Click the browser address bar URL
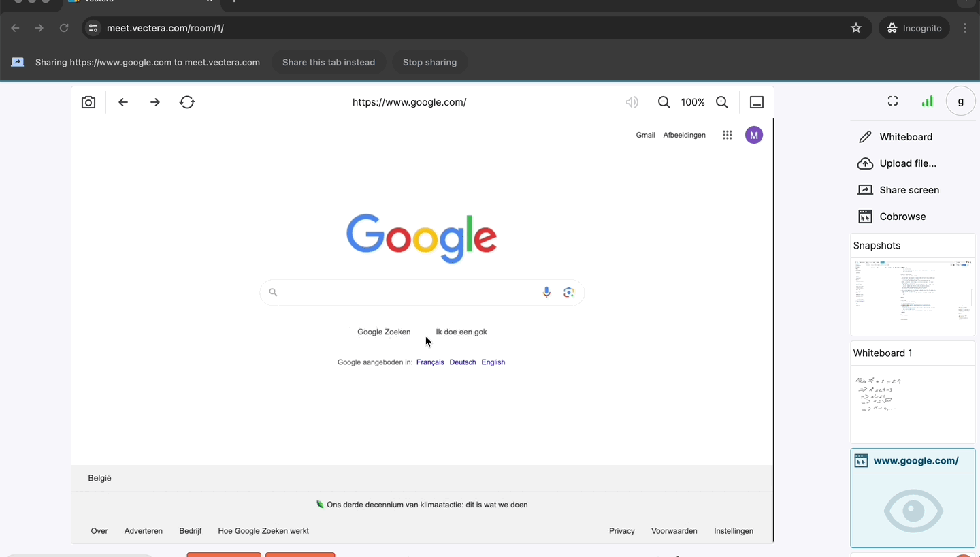 point(165,28)
